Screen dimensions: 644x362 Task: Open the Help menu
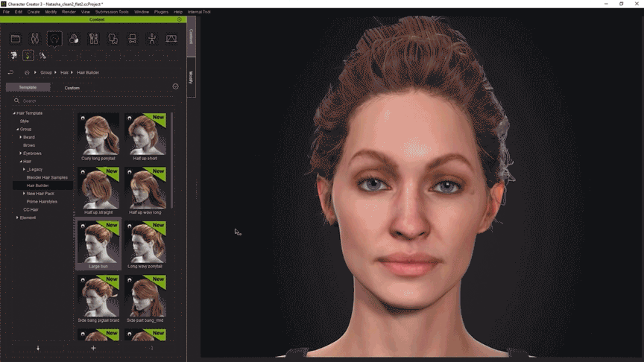tap(178, 12)
